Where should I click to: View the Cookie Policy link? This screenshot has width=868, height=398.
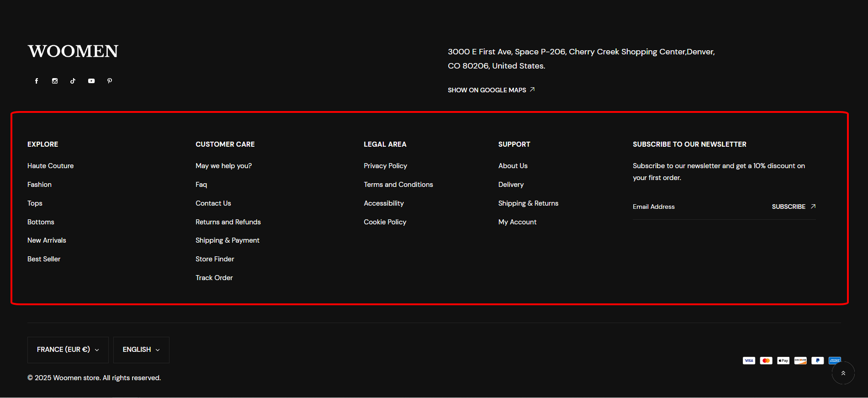coord(385,222)
